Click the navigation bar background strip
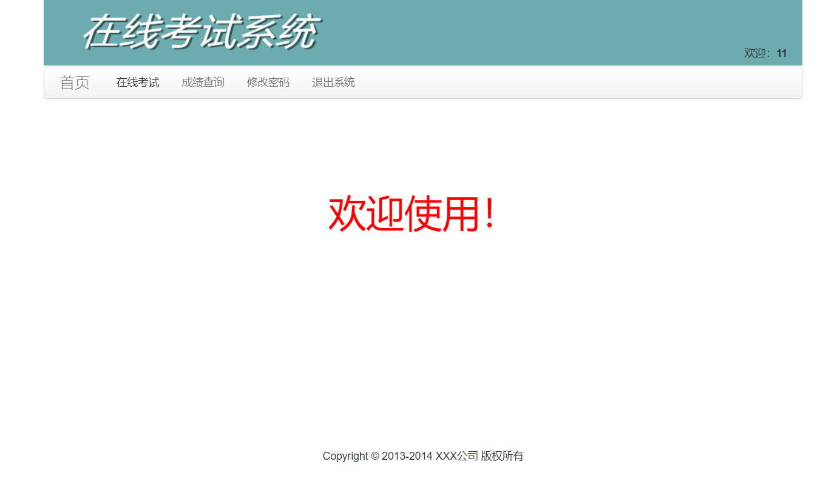The width and height of the screenshot is (837, 504). pos(546,82)
